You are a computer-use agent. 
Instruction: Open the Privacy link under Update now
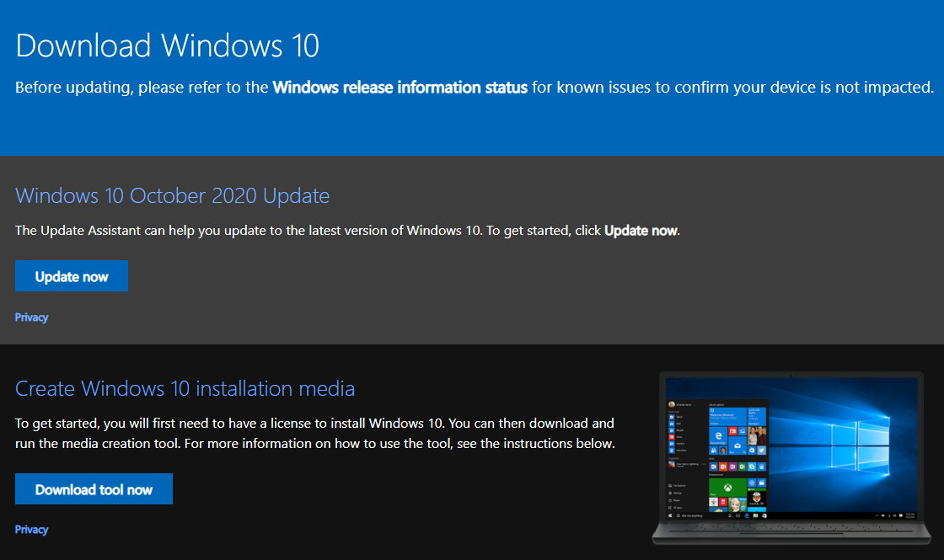pyautogui.click(x=31, y=317)
